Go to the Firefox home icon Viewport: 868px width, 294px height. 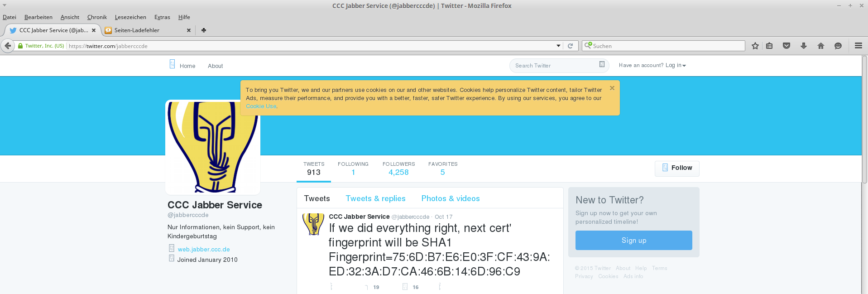point(821,46)
